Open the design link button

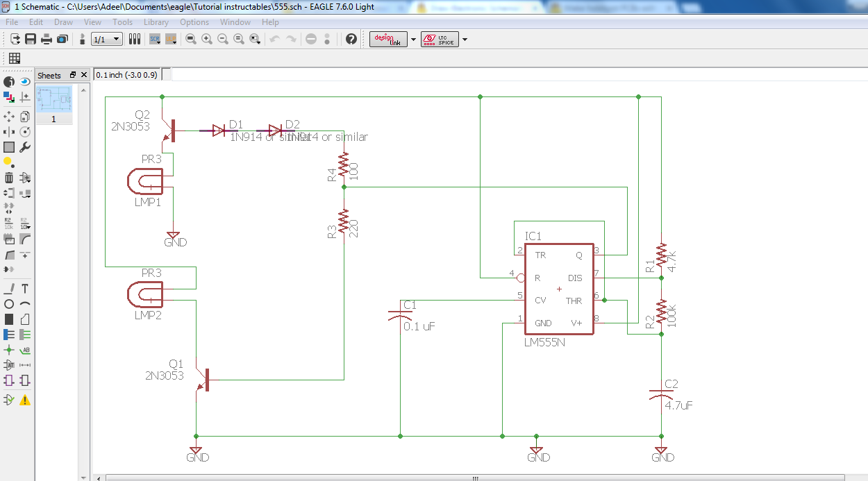pyautogui.click(x=388, y=39)
